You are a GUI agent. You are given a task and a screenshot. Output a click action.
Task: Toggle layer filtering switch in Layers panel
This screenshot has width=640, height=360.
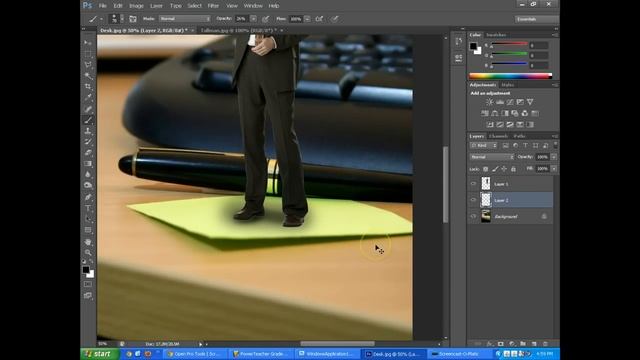click(x=555, y=145)
